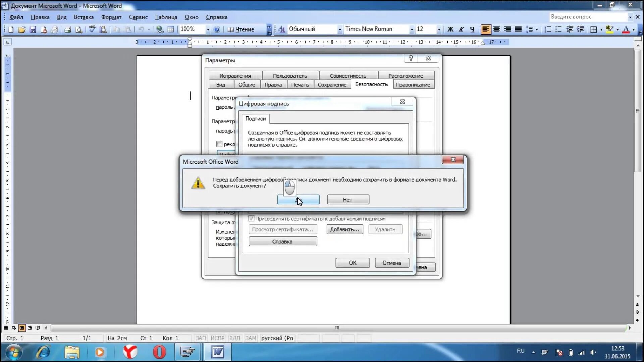Click the spelling check ABC icon
644x362 pixels.
tap(92, 29)
